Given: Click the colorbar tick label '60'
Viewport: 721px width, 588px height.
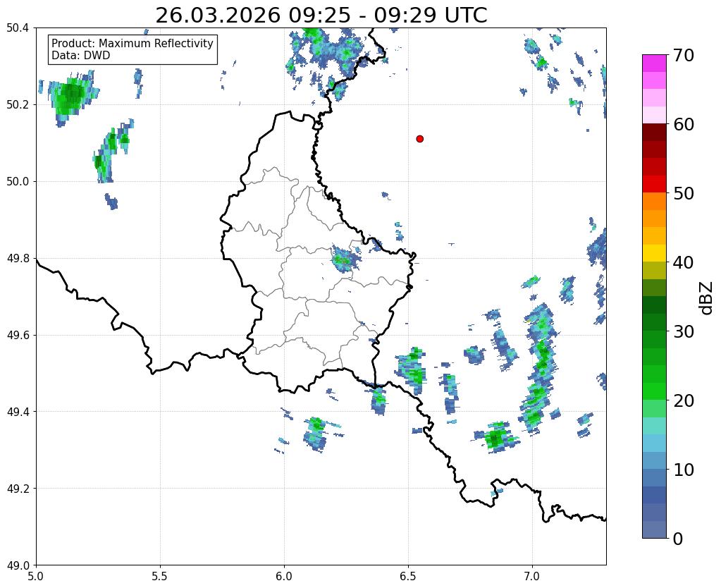Looking at the screenshot, I should pyautogui.click(x=684, y=124).
